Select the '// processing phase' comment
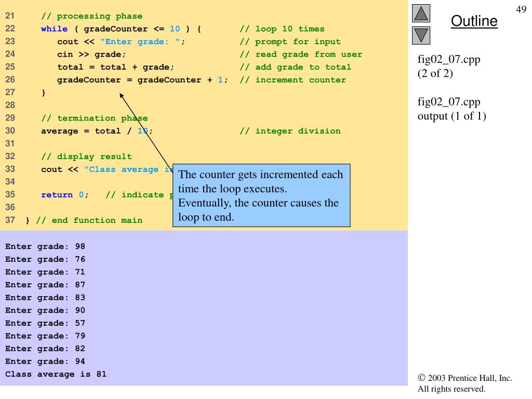532x399 pixels. pos(91,16)
